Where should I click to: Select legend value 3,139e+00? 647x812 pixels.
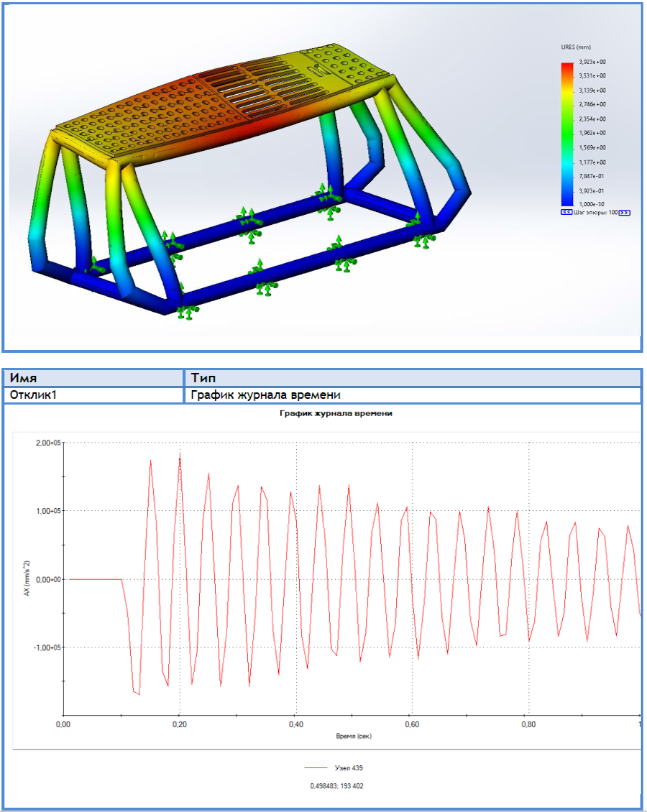tap(592, 90)
